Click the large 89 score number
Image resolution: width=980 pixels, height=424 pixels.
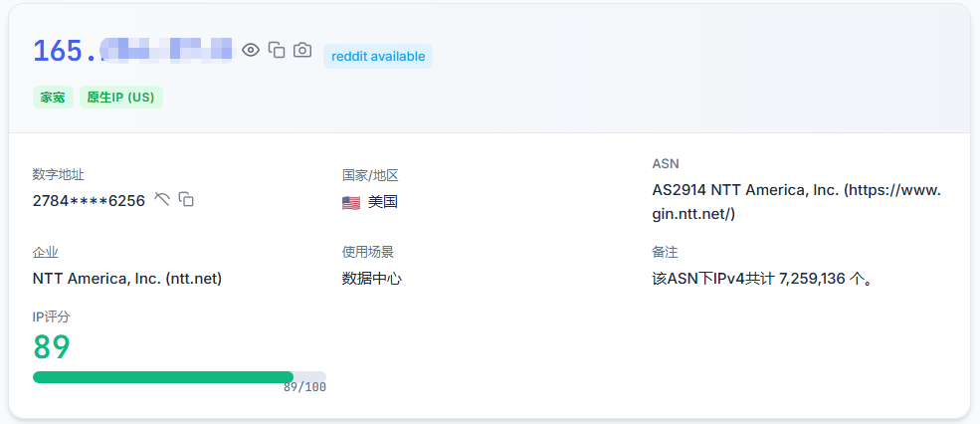pos(52,346)
